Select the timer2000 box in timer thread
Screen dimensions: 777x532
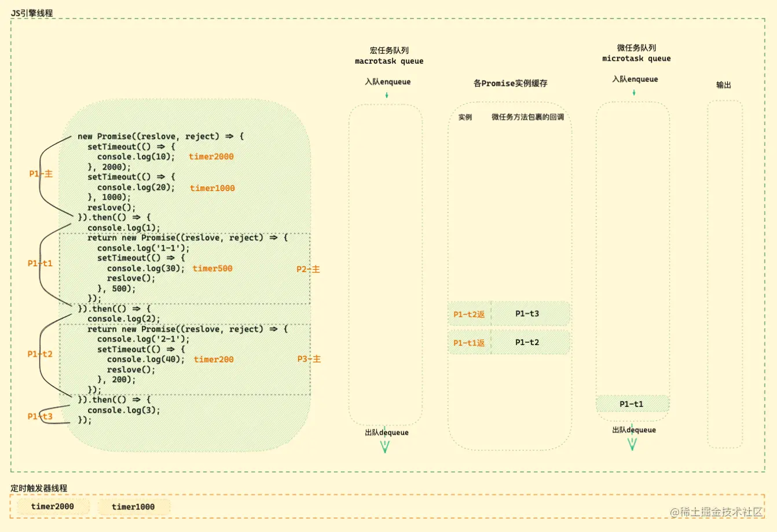point(53,507)
